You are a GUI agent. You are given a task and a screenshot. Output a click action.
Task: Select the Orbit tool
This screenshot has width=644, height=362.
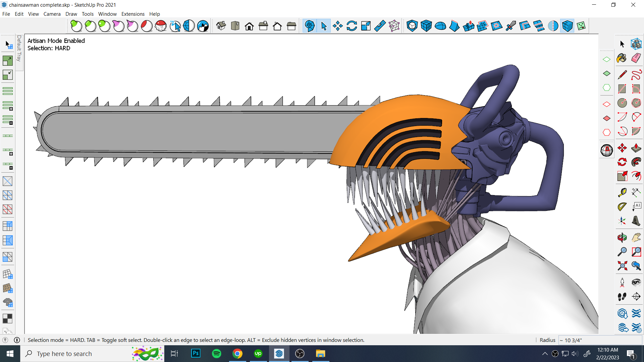pos(622,238)
